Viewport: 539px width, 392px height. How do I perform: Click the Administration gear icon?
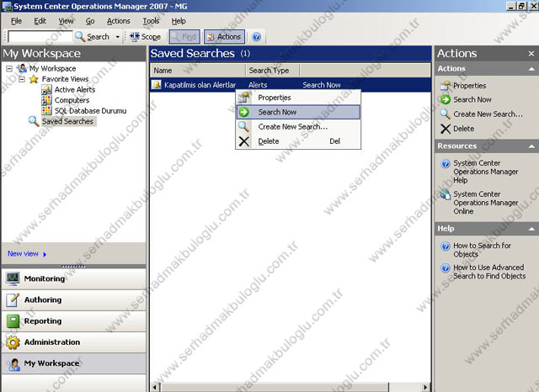coord(13,342)
